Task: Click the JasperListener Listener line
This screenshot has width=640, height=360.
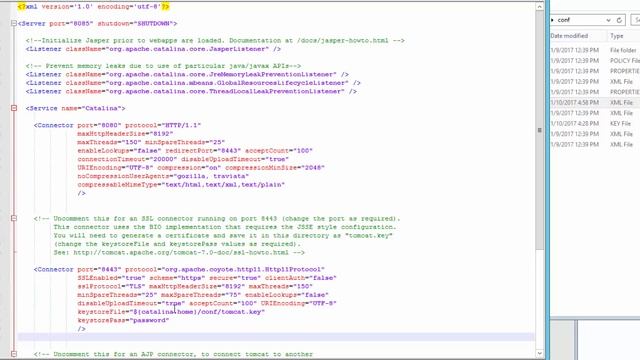Action: coord(153,49)
